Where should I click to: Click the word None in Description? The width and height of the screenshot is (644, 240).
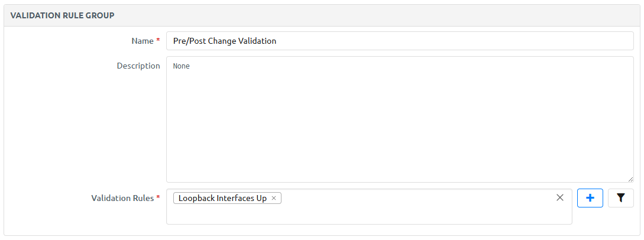coord(182,66)
